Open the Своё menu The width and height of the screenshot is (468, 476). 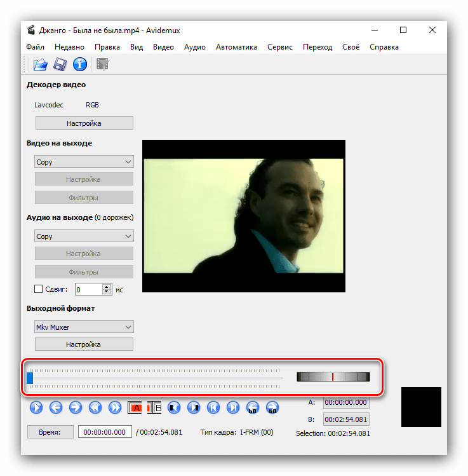pyautogui.click(x=351, y=47)
